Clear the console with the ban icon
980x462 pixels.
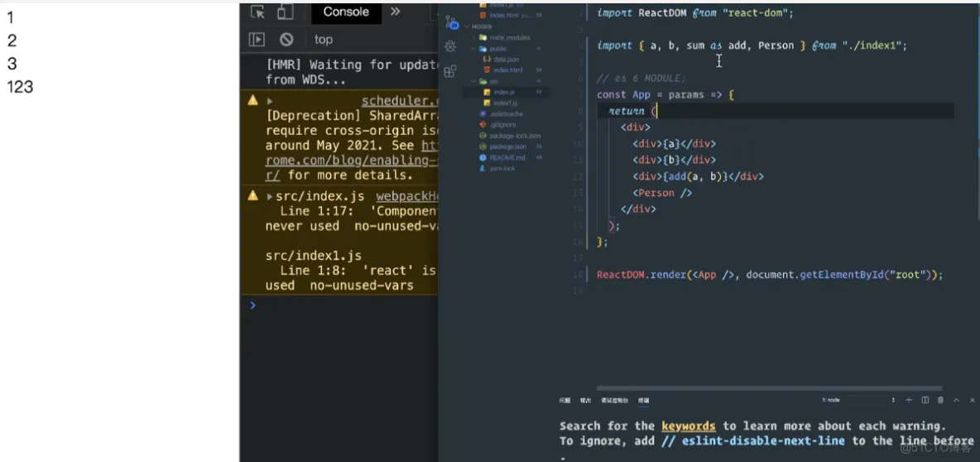pyautogui.click(x=286, y=40)
